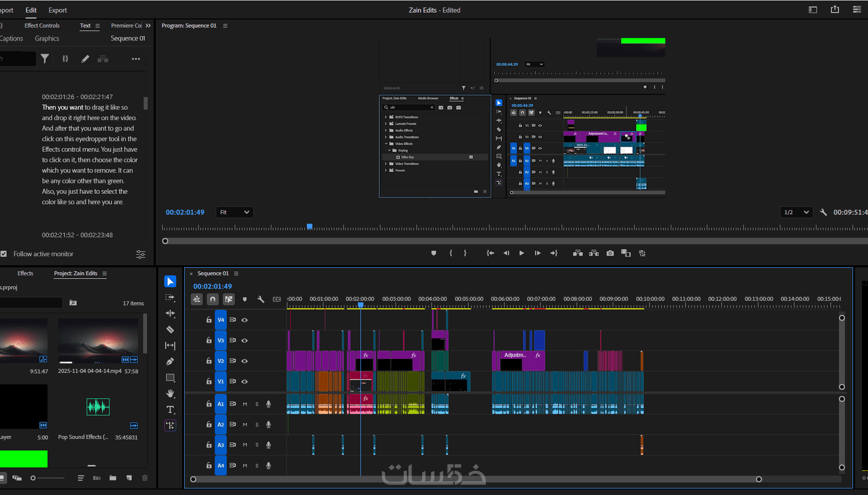Select the Hand tool
This screenshot has width=868, height=495.
point(170,393)
